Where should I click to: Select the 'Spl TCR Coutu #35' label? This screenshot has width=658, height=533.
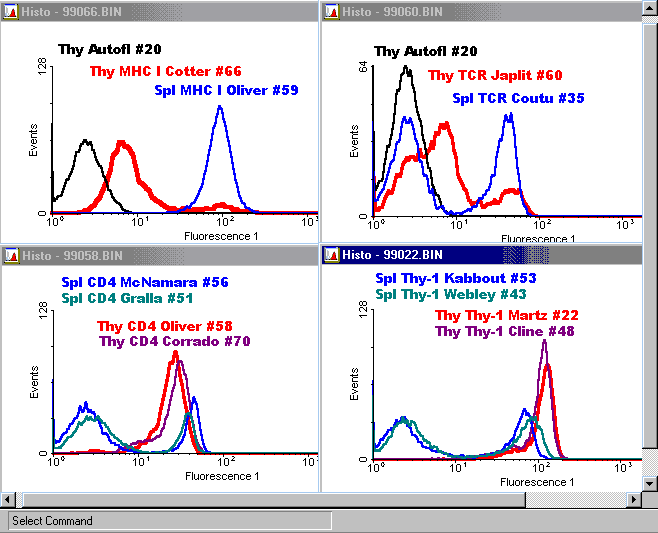click(x=517, y=98)
